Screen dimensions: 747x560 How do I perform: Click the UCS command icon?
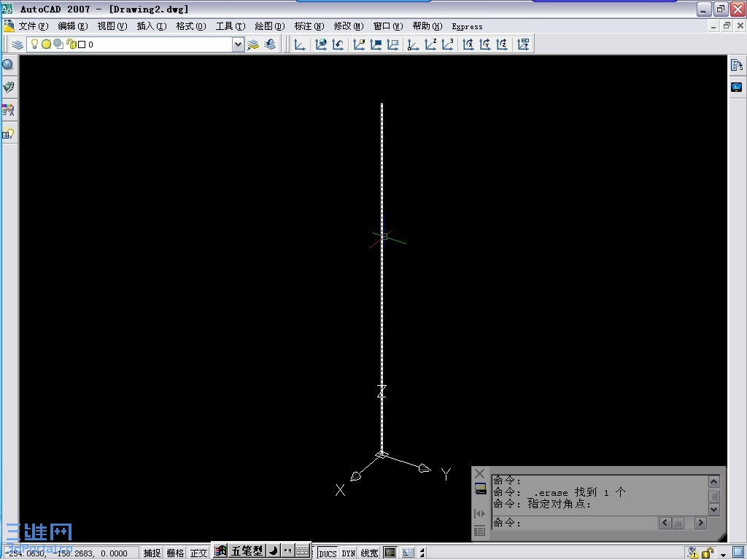tap(300, 44)
